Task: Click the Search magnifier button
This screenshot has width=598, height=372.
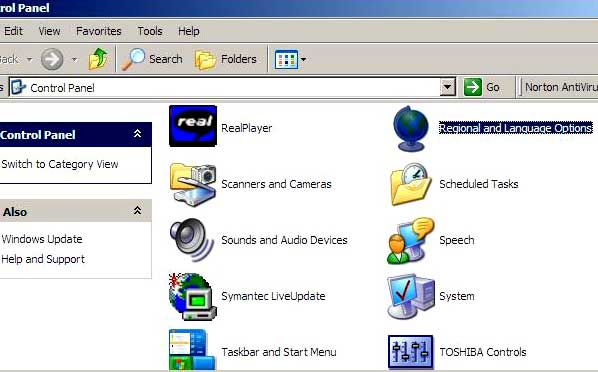Action: coord(152,59)
